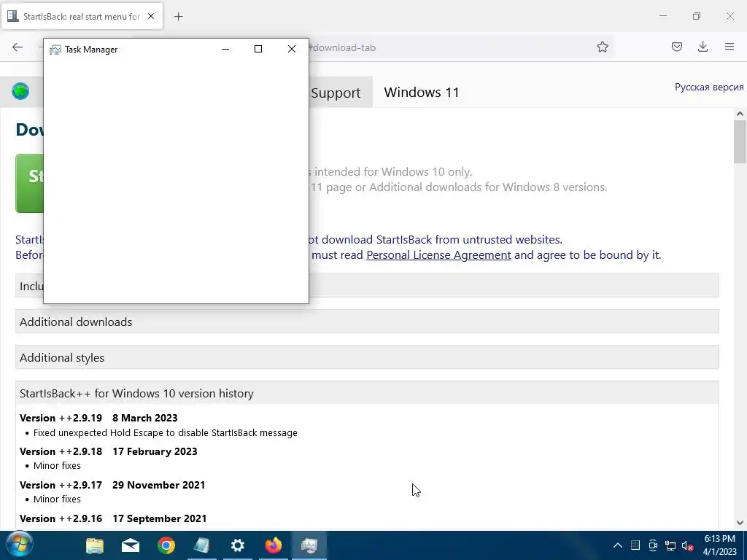Open the Personal License Agreement link
Viewport: 747px width, 560px height.
438,254
